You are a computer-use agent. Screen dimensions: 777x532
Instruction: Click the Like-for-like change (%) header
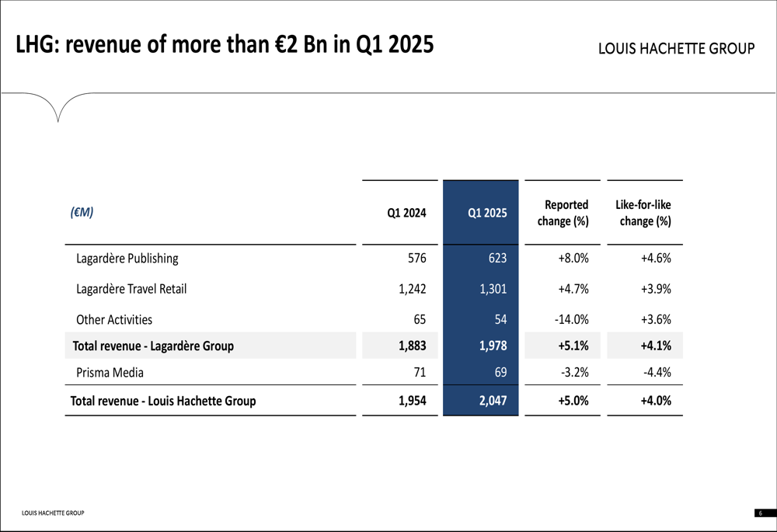point(644,213)
